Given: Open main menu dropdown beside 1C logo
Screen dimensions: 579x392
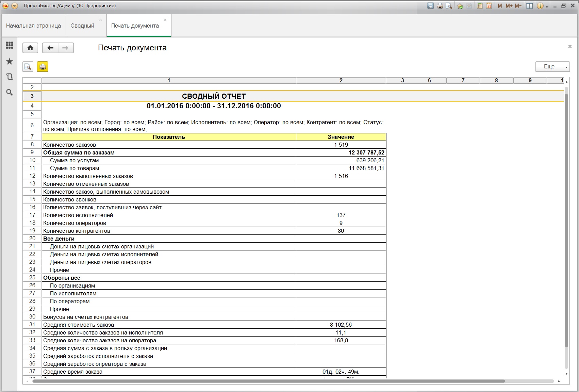Looking at the screenshot, I should (x=14, y=6).
